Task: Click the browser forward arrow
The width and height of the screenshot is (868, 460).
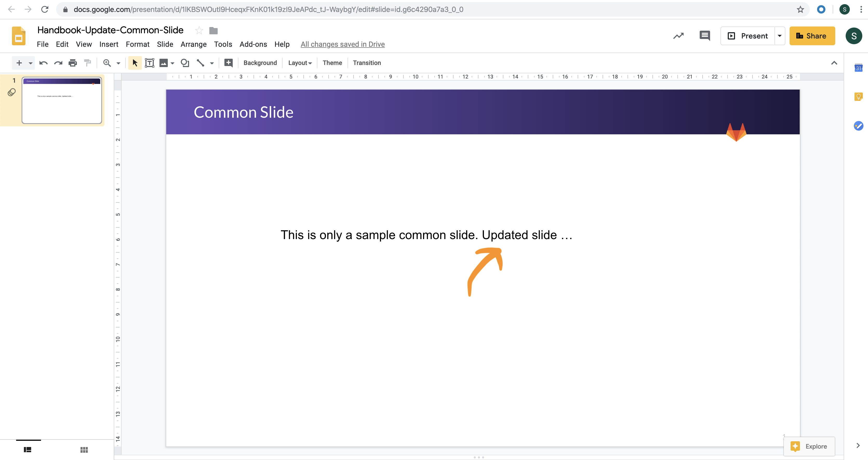Action: [28, 9]
